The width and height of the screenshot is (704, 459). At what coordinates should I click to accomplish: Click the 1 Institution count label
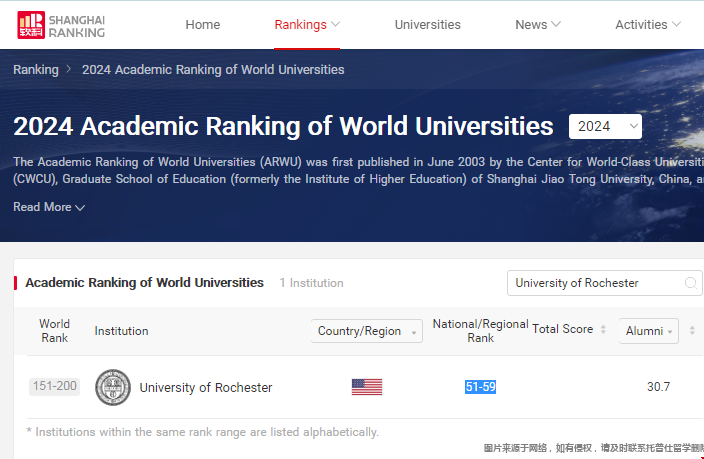pos(311,283)
